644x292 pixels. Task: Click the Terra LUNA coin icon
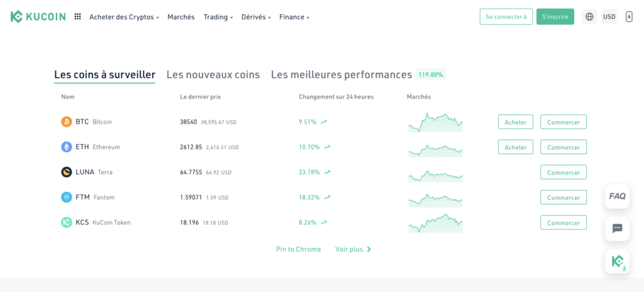pos(67,172)
